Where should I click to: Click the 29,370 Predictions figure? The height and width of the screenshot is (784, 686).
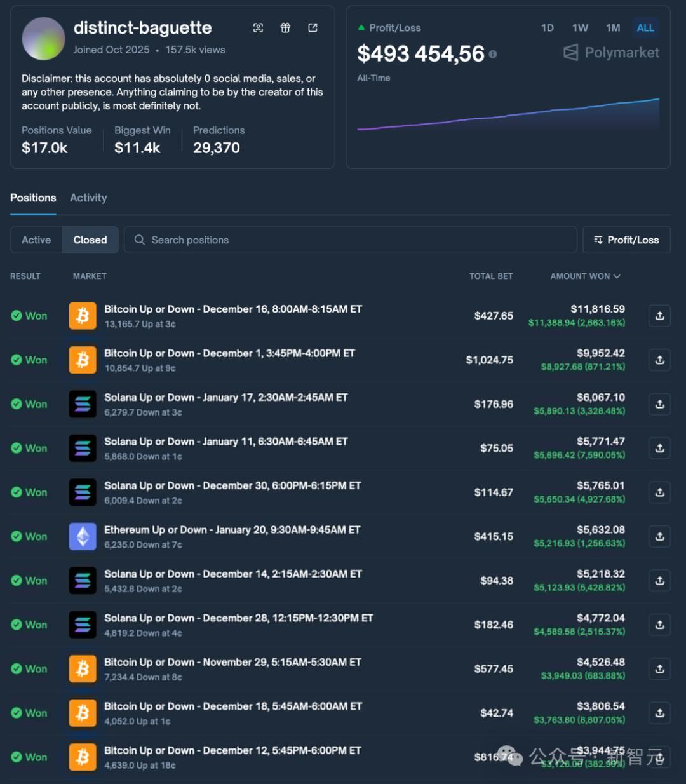pos(217,148)
